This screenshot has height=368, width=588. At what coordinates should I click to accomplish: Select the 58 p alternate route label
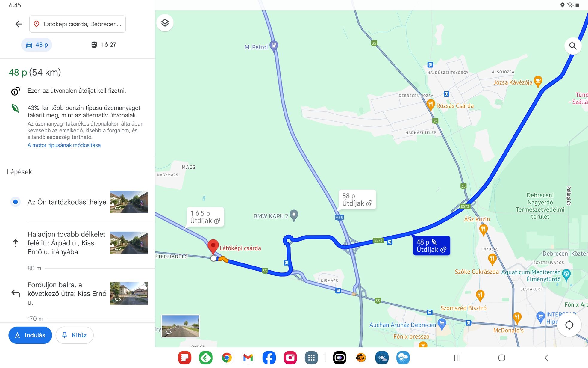357,200
